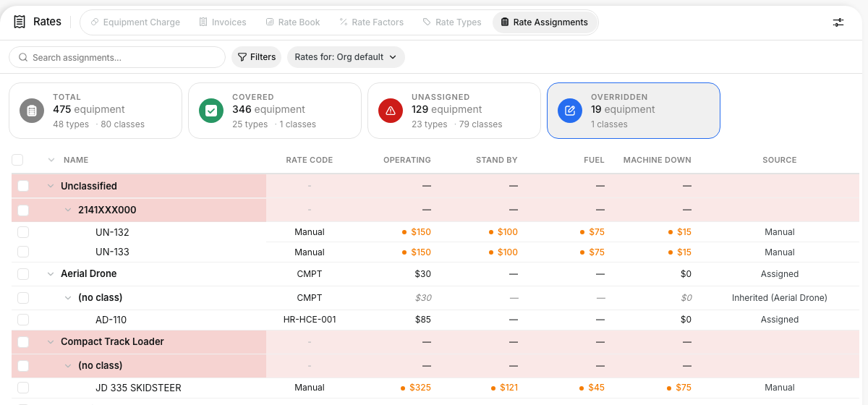Click the funnel icon in Filters
Viewport: 868px width, 405px height.
click(242, 57)
